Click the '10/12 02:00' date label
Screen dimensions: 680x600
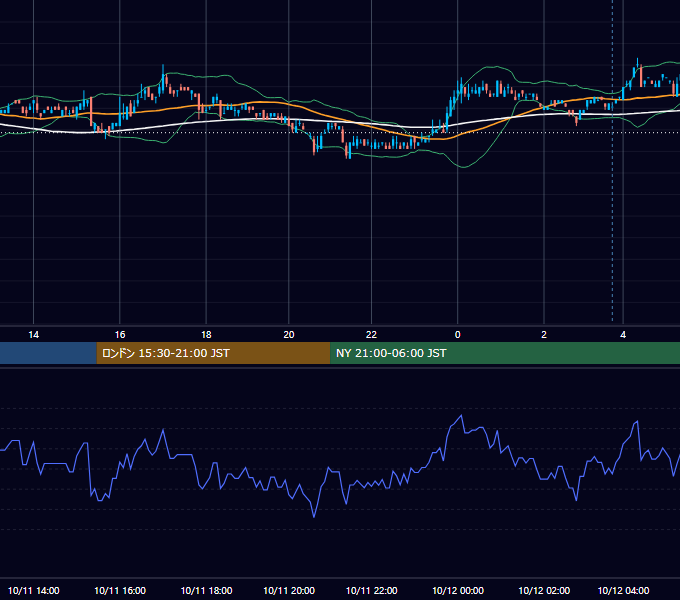(x=544, y=590)
